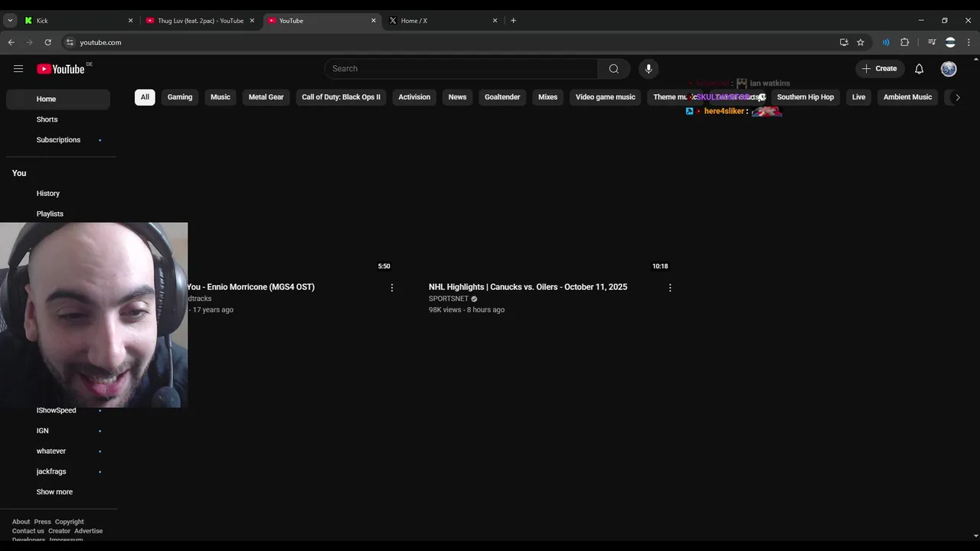Viewport: 980px width, 551px height.
Task: Select the Activision chip
Action: [414, 97]
